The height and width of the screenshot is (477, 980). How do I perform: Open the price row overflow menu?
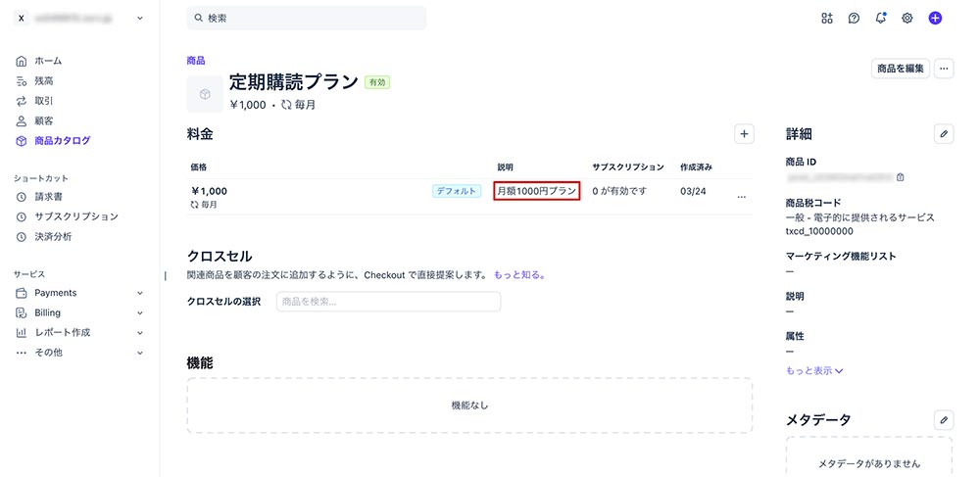741,197
